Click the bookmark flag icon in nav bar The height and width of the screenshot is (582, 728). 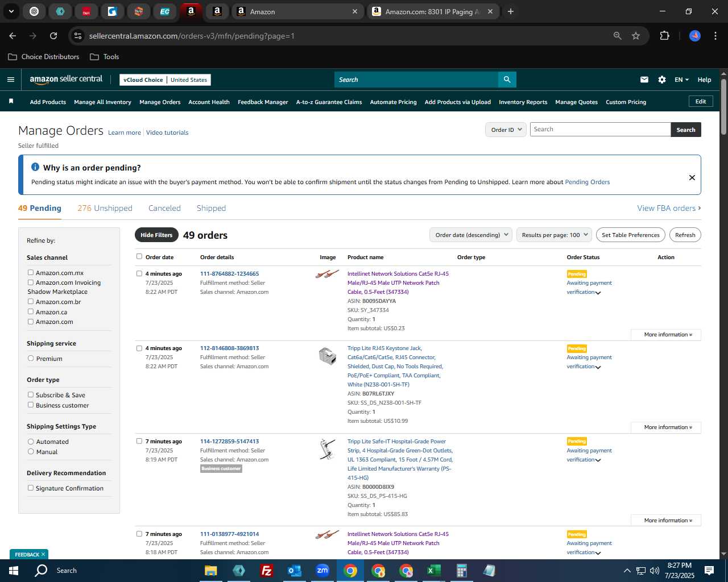(11, 101)
